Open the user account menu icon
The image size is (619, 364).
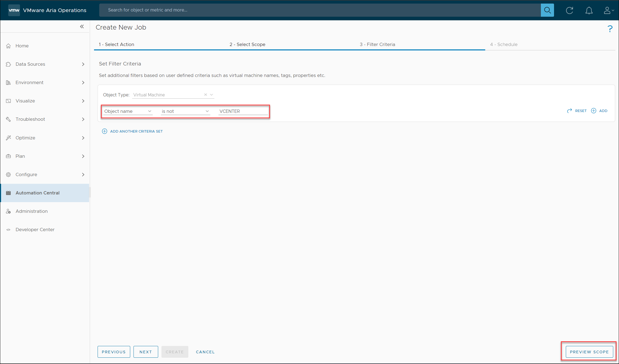coord(608,10)
